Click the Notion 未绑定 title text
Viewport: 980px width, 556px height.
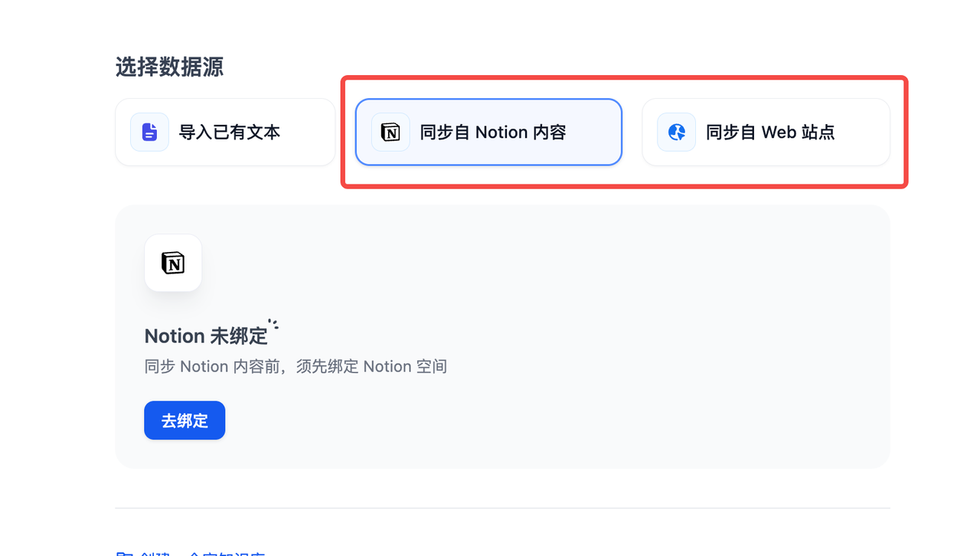click(206, 336)
